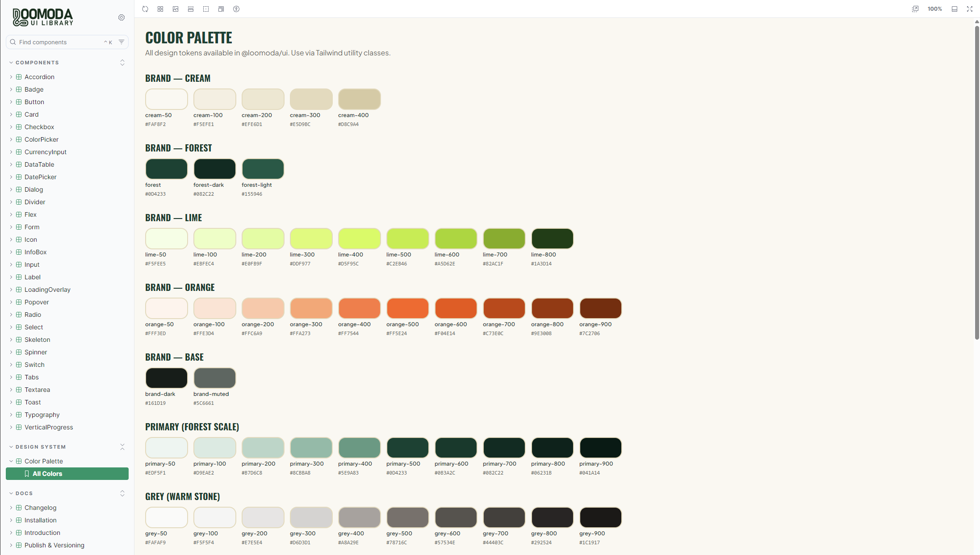Reset zoom via the 100% button
This screenshot has height=555, width=980.
935,9
